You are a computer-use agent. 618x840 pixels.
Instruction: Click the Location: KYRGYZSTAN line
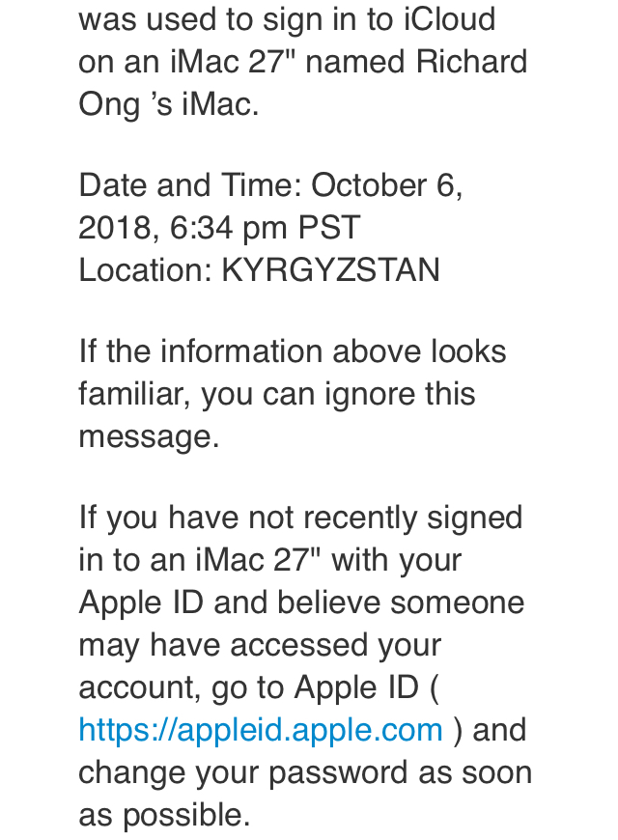(260, 269)
